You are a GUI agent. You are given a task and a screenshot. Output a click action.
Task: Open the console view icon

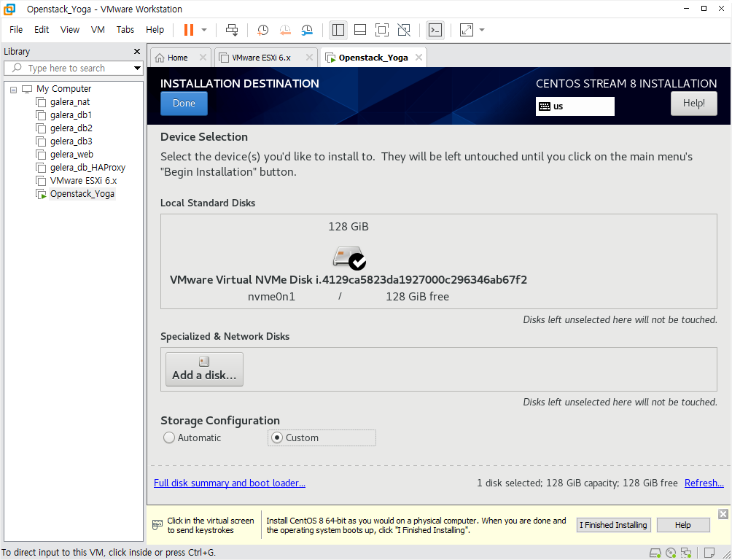(435, 30)
